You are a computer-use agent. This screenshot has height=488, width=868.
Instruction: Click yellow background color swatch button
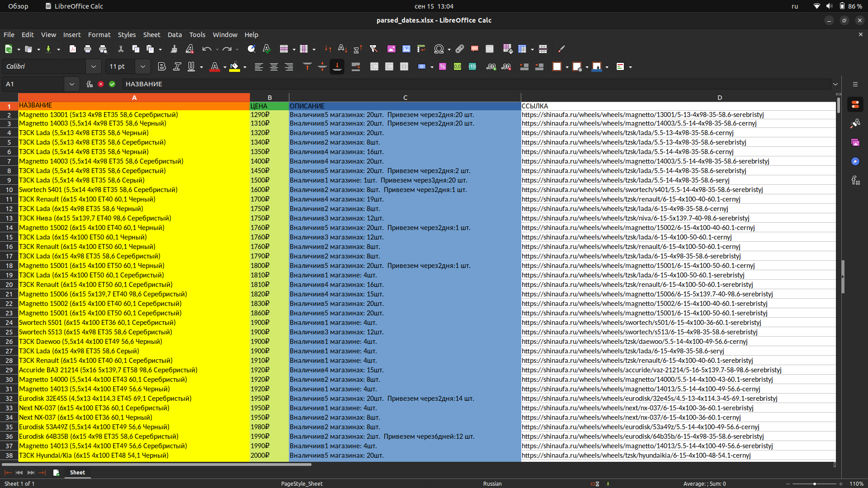[235, 67]
